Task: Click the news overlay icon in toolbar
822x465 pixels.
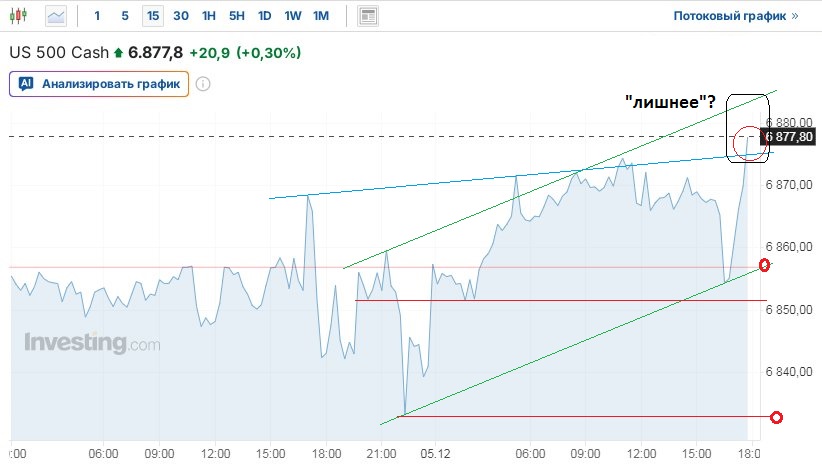Action: 368,16
